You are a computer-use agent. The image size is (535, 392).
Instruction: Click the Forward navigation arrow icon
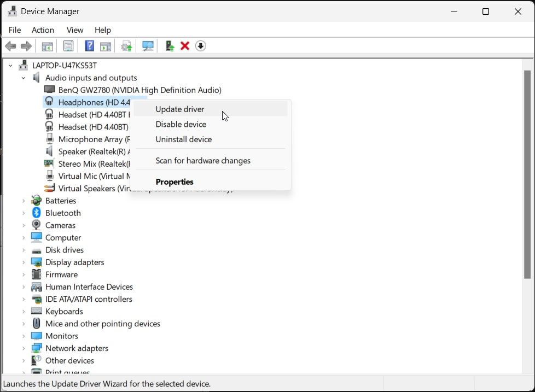tap(26, 46)
